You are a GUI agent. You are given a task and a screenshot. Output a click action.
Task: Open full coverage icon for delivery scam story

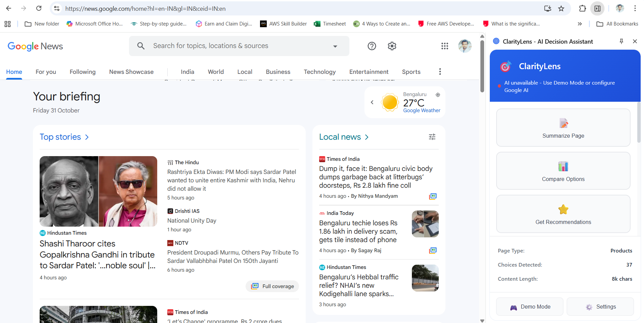point(433,250)
